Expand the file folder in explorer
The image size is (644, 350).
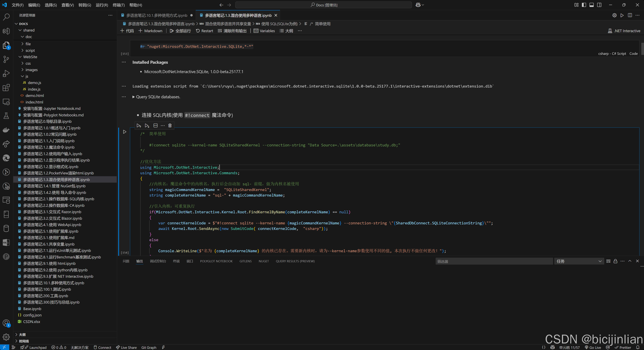pos(28,44)
